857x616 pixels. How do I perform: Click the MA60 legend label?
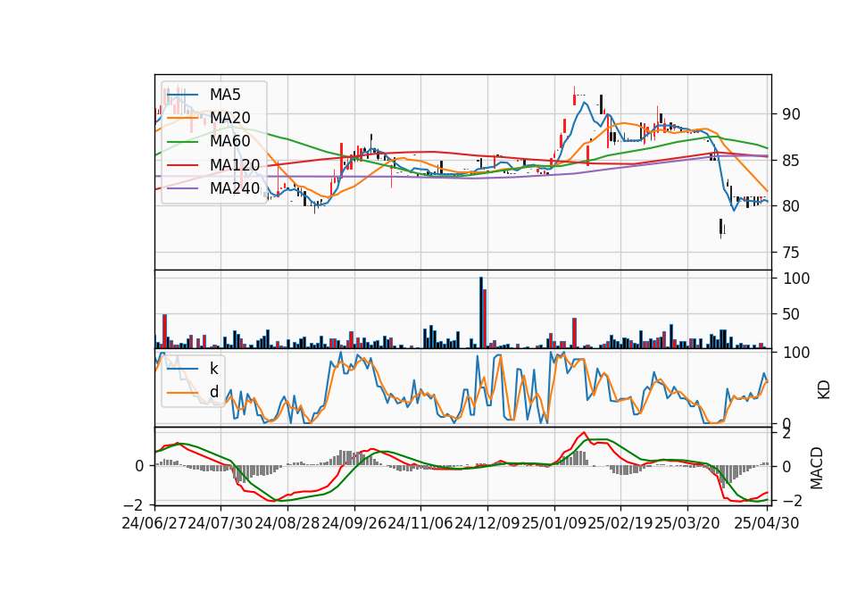pyautogui.click(x=229, y=142)
